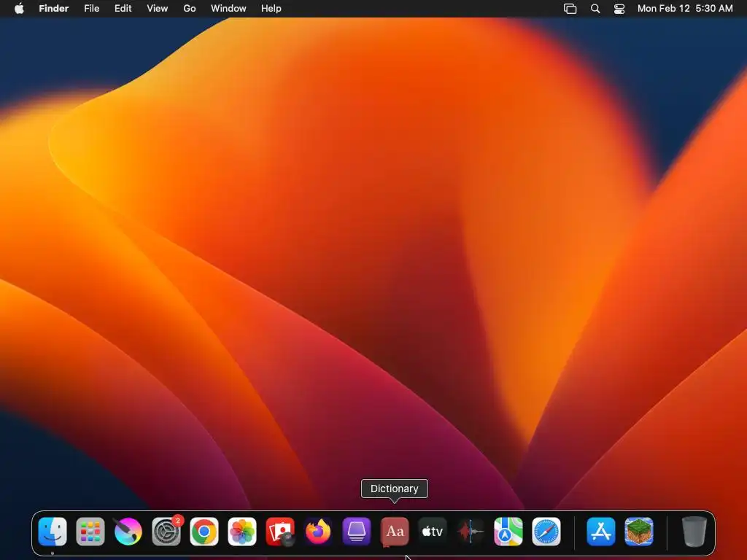Open the Apple menu
Image resolution: width=747 pixels, height=560 pixels.
[19, 9]
